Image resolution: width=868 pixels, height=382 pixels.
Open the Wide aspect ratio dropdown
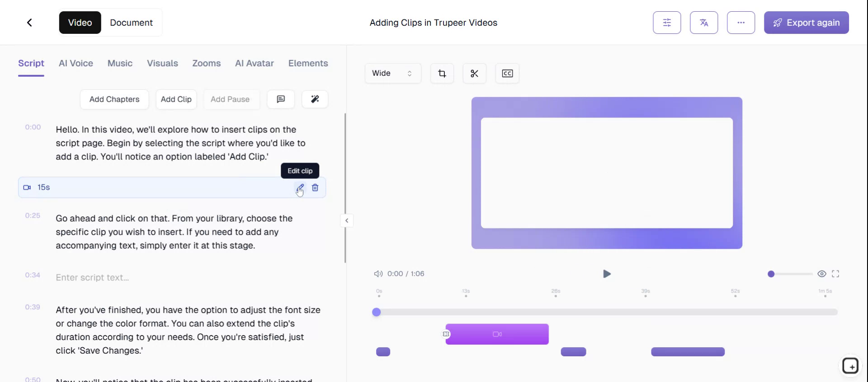tap(392, 74)
